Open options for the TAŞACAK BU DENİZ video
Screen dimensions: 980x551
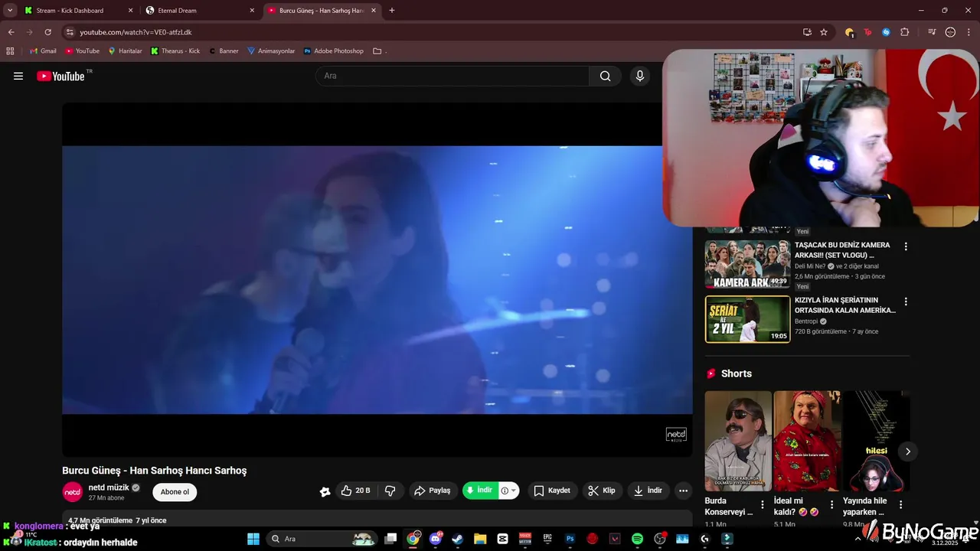coord(906,246)
